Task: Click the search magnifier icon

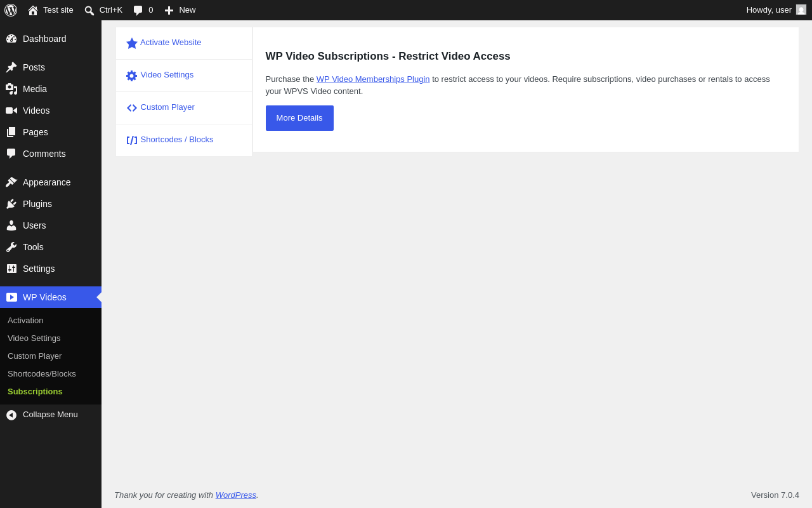Action: (x=89, y=10)
